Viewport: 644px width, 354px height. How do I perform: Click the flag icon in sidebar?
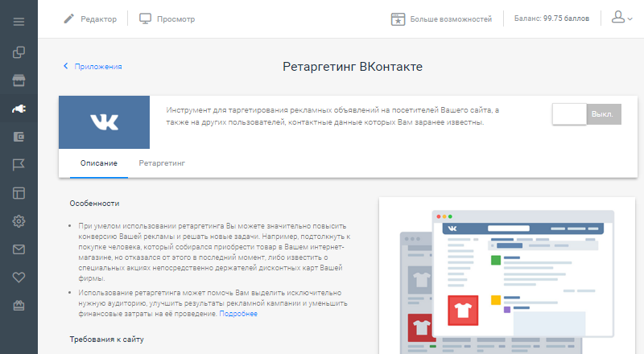coord(19,165)
